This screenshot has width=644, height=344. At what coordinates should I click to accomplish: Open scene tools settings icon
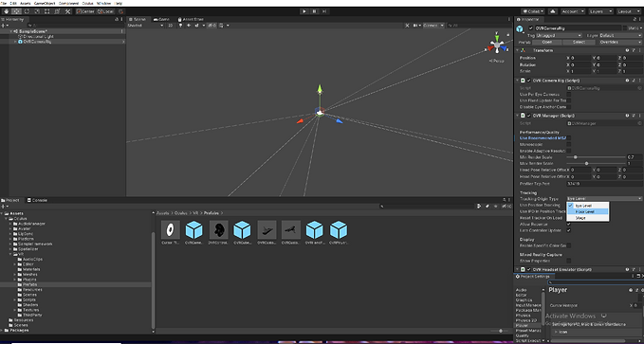pos(407,26)
